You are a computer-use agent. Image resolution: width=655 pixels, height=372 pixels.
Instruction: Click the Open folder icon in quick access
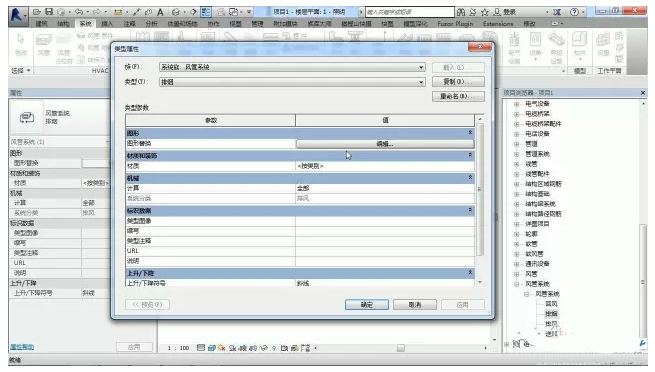click(x=37, y=12)
